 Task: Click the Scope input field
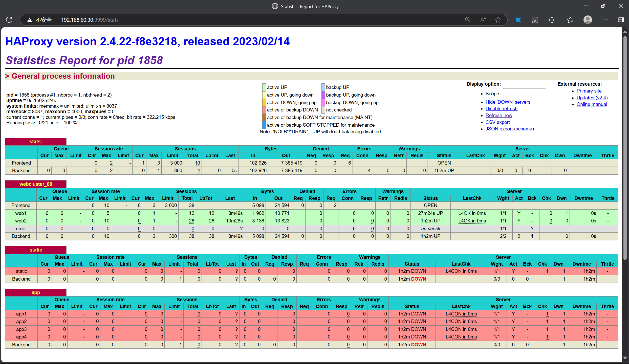click(x=525, y=93)
